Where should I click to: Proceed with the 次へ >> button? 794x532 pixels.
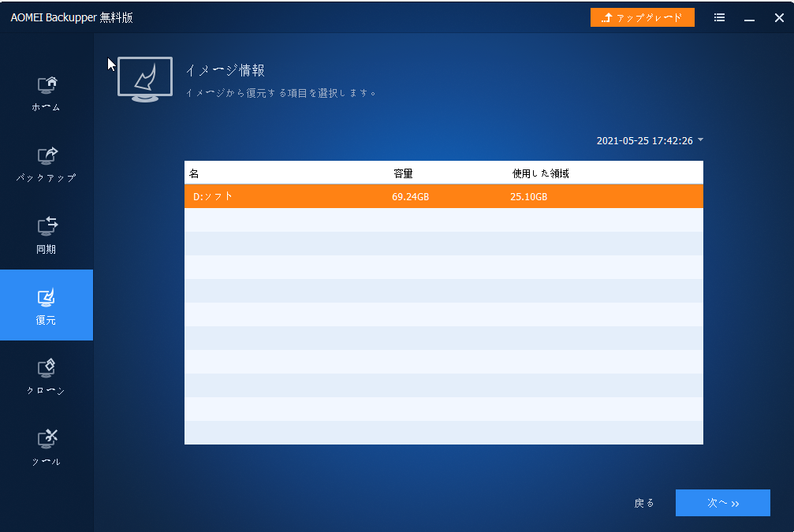(x=722, y=503)
